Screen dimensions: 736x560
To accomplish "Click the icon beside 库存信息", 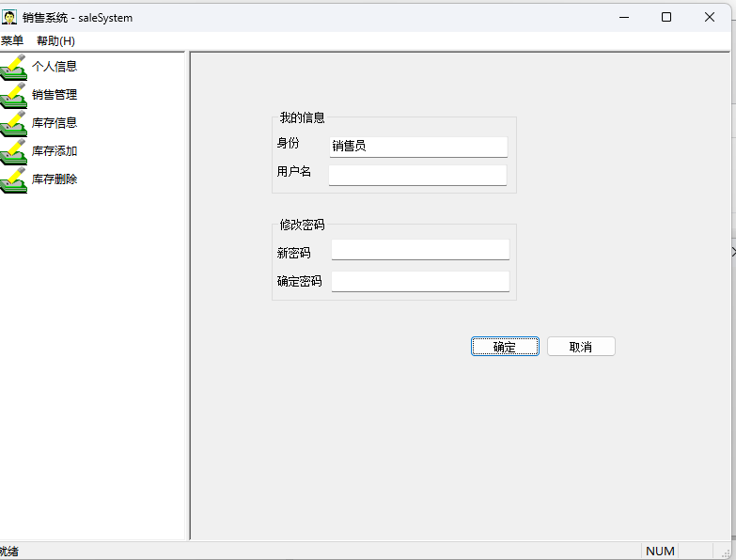I will (x=13, y=123).
